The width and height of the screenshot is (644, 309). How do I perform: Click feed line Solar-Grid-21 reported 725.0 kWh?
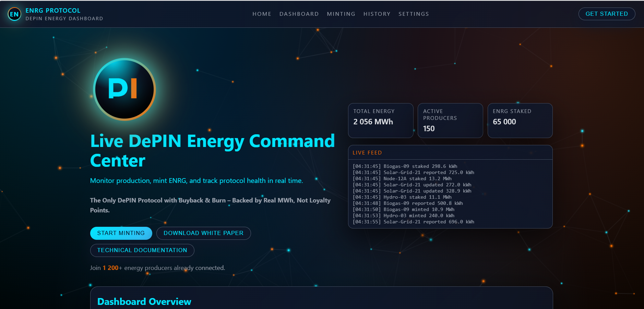(x=414, y=173)
